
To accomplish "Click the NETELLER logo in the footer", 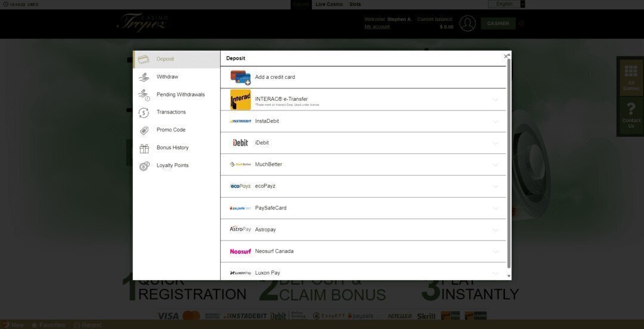I will click(400, 316).
